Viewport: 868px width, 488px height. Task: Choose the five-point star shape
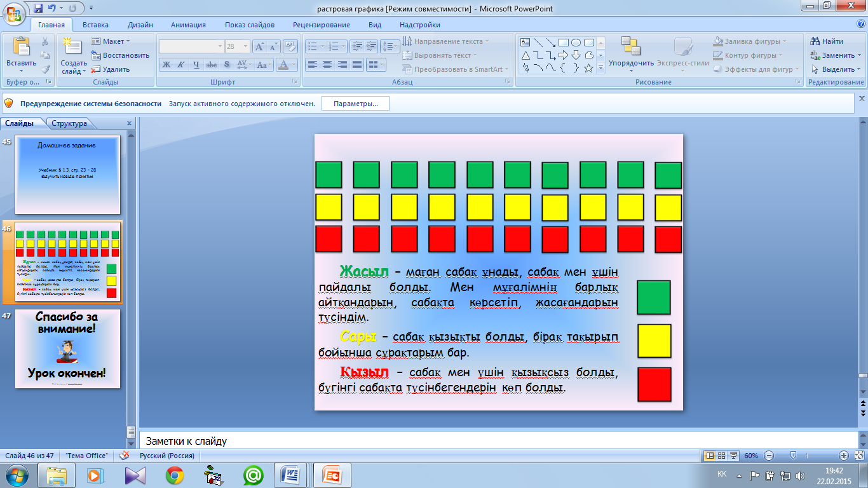(589, 68)
